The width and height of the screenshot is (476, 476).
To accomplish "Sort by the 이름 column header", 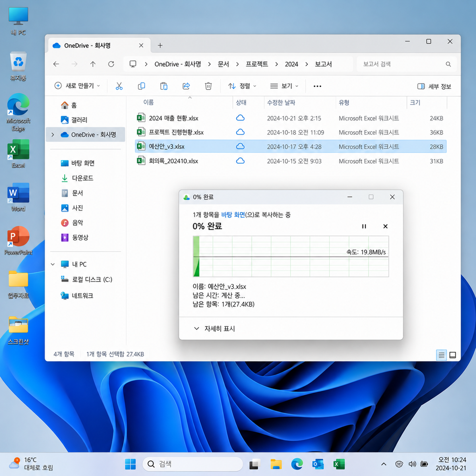I will pos(148,102).
